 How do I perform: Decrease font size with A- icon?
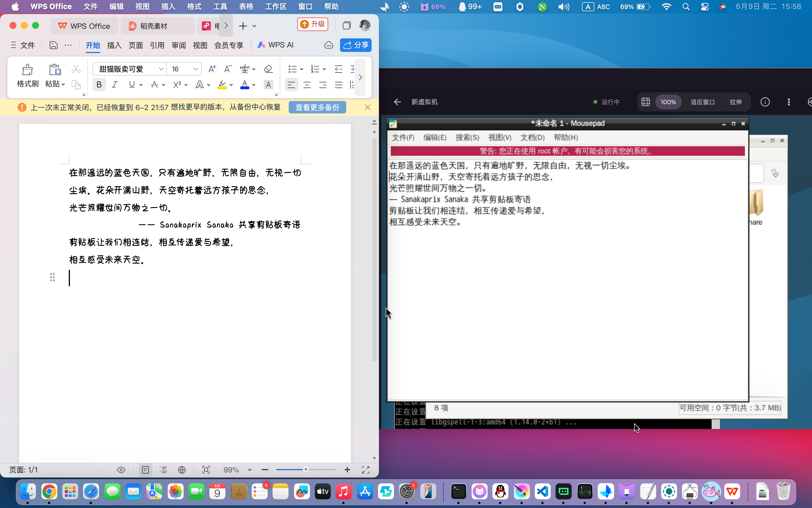(228, 69)
